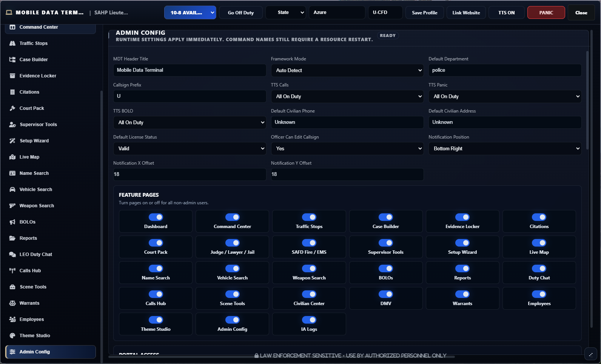Viewport: 601px width, 364px height.
Task: Click the Notification Y Offset field
Action: [x=347, y=174]
